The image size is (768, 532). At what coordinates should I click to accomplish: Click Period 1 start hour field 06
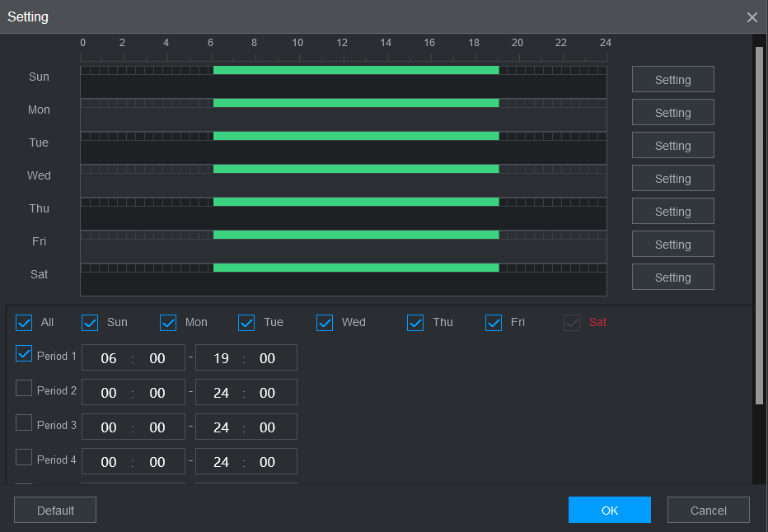click(x=109, y=358)
